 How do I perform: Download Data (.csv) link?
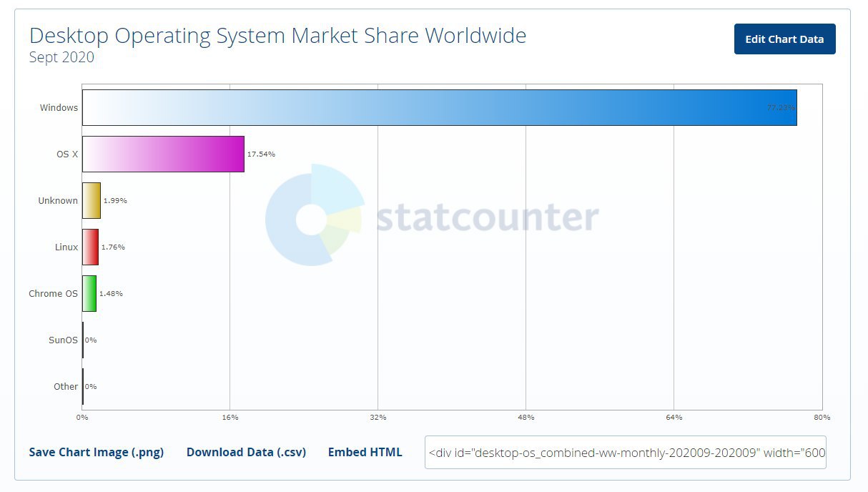(x=246, y=452)
